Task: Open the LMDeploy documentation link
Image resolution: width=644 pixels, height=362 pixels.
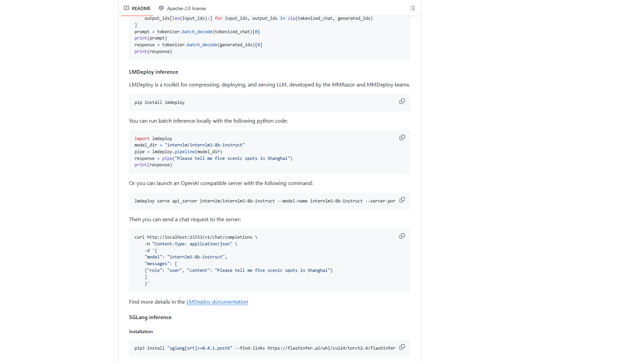Action: [217, 302]
